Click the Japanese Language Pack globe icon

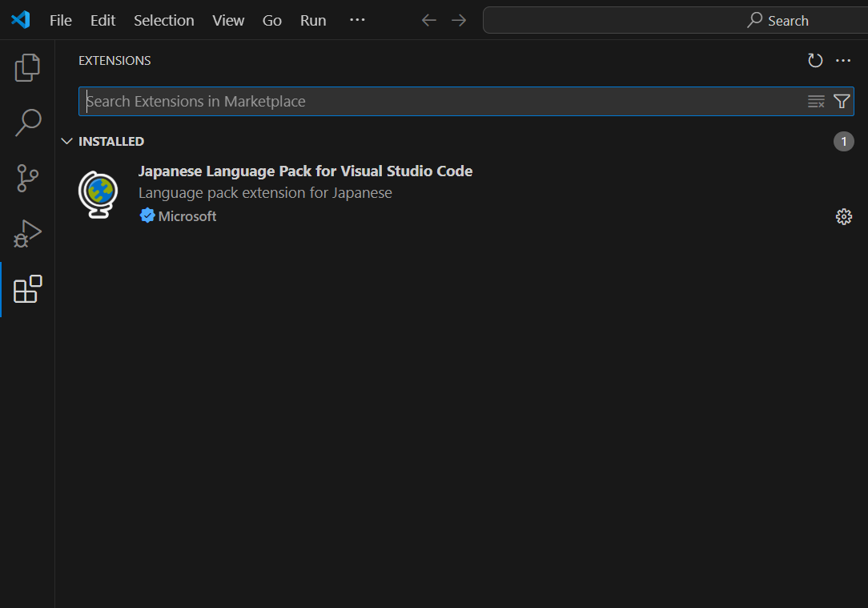(x=98, y=195)
